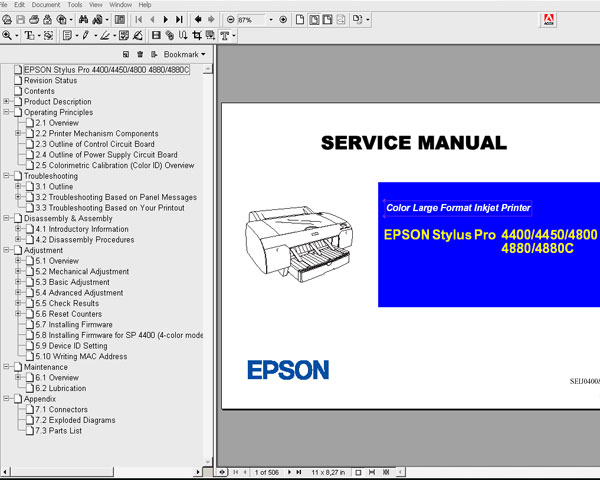Go to 7.3 Parts List

point(59,431)
